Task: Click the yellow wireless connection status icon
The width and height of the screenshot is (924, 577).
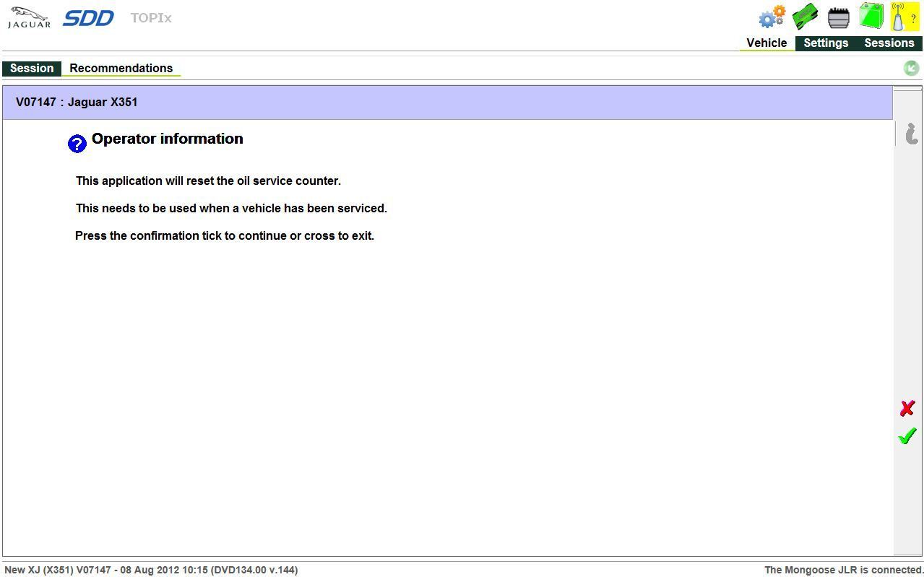Action: click(904, 17)
